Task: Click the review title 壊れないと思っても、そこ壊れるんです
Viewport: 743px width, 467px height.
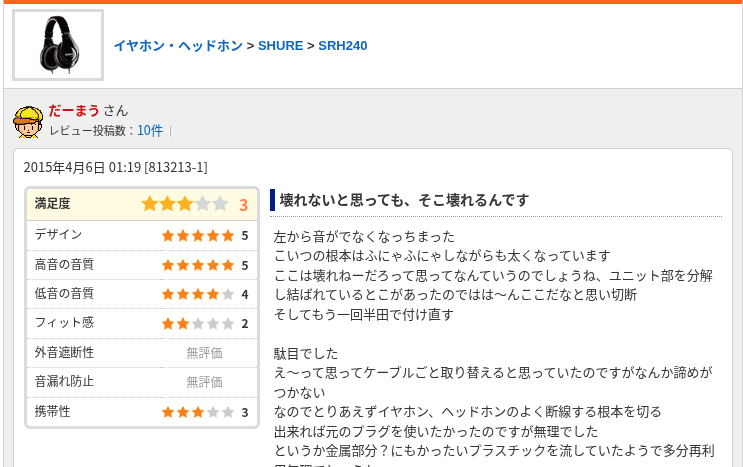Action: click(404, 200)
